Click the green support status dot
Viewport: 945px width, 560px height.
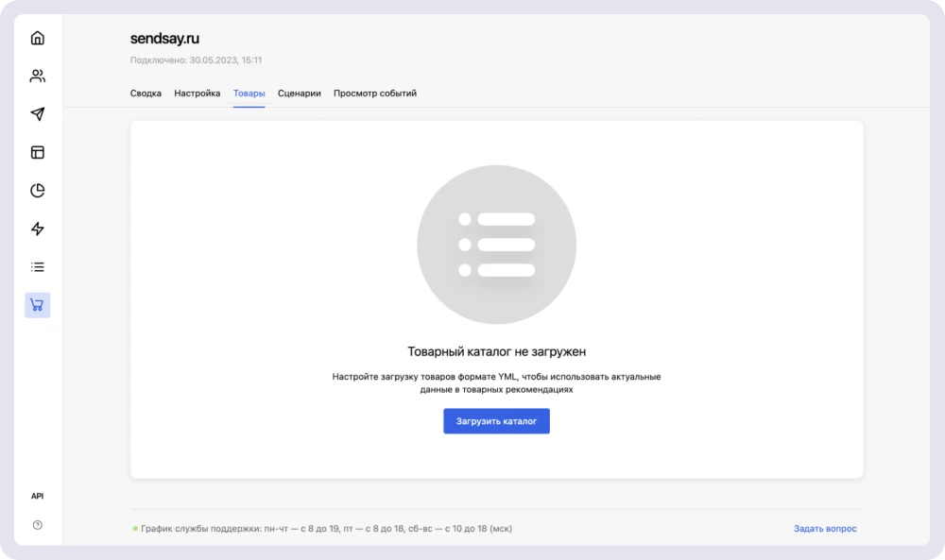point(135,529)
